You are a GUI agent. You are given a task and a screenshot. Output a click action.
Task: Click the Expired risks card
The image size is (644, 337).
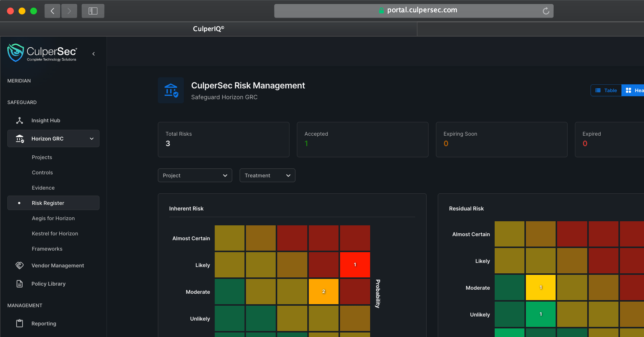coord(610,140)
